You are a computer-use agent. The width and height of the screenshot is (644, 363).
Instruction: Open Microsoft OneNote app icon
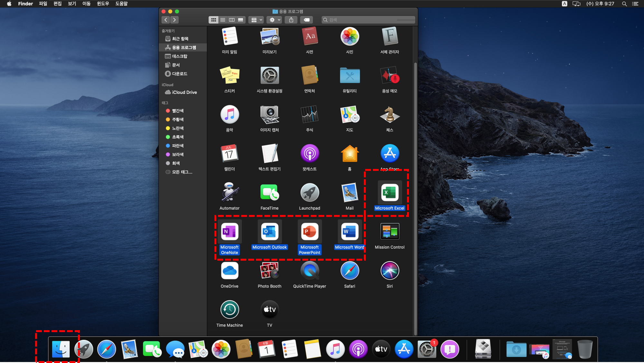coord(230,231)
